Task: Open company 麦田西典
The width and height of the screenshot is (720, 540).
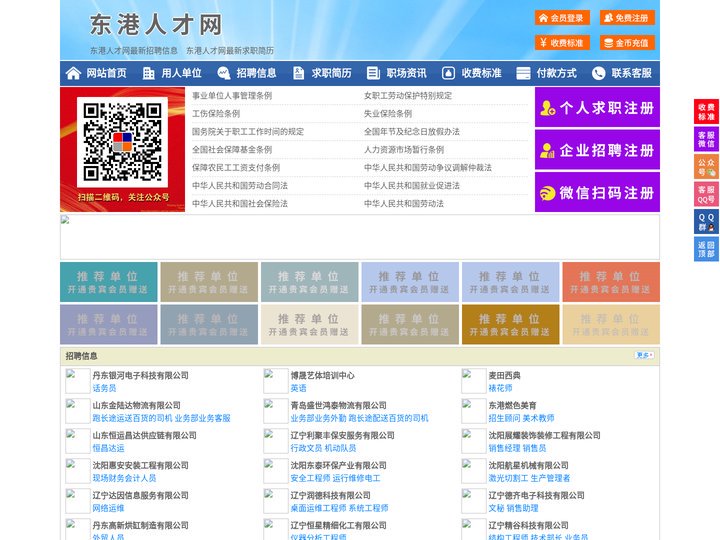Action: pyautogui.click(x=504, y=375)
